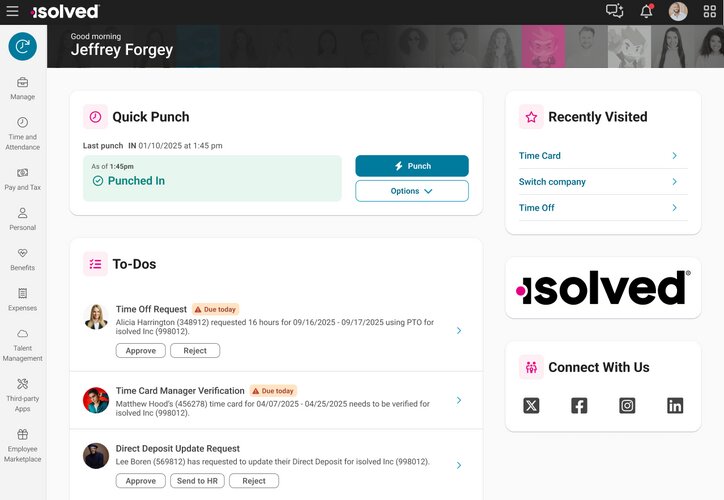
Task: Expand the Time Off Request to-do chevron
Action: coord(459,331)
